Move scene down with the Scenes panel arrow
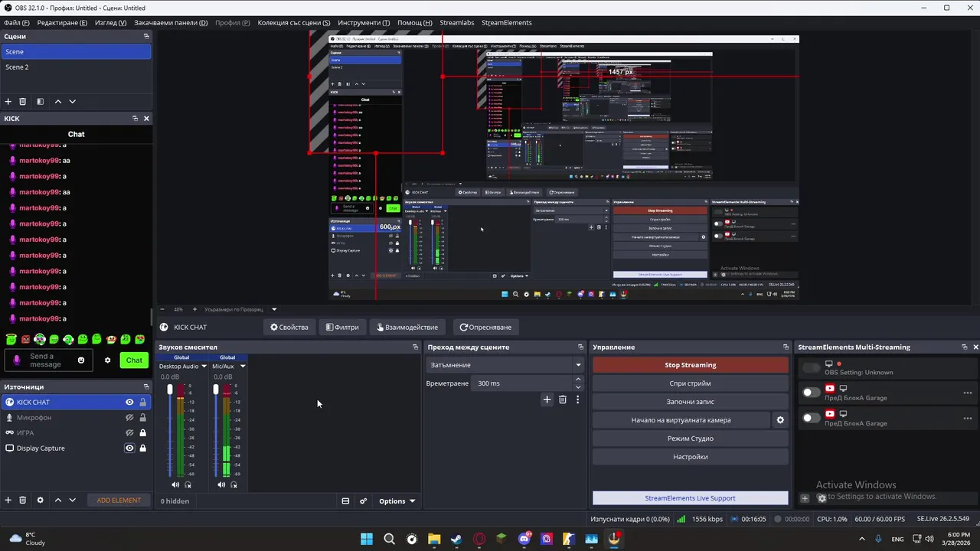Viewport: 980px width, 551px height. [x=73, y=102]
